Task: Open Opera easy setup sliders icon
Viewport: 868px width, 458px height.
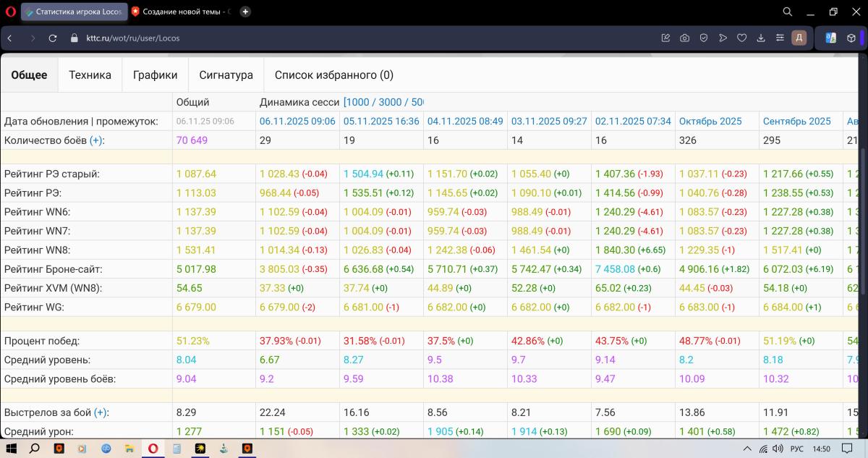Action: click(780, 38)
